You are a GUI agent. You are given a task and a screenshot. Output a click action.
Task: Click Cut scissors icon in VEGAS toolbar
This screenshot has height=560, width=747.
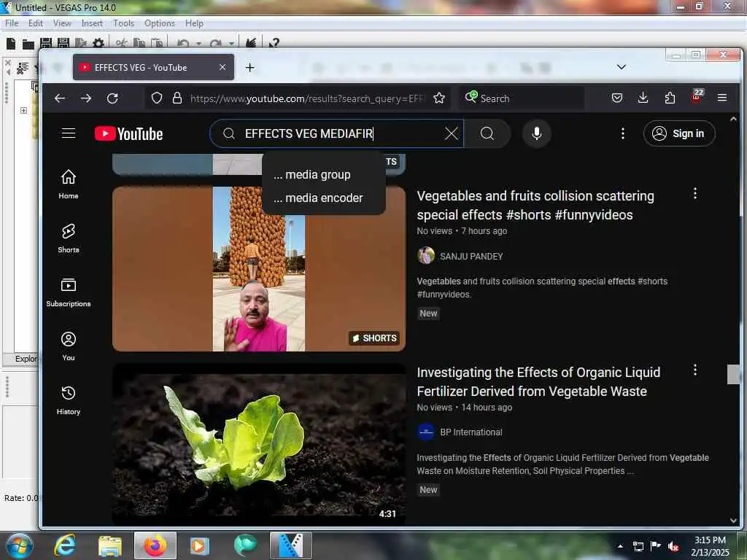pos(122,44)
